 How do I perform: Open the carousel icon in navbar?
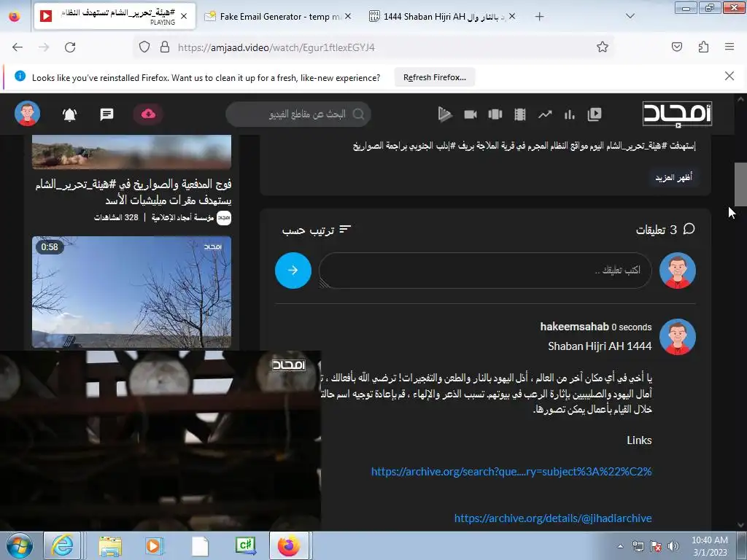(x=495, y=114)
